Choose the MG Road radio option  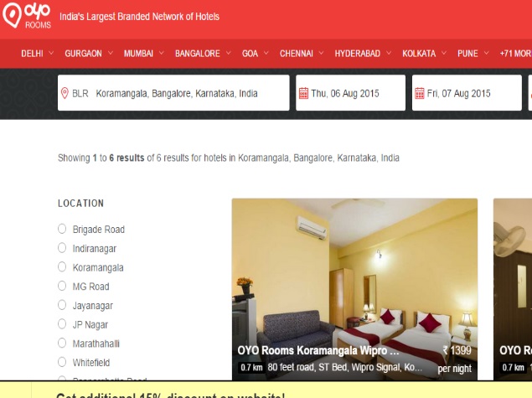[62, 287]
